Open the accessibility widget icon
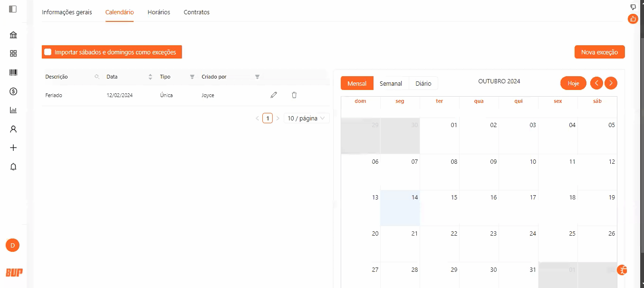644x288 pixels. pos(622,270)
